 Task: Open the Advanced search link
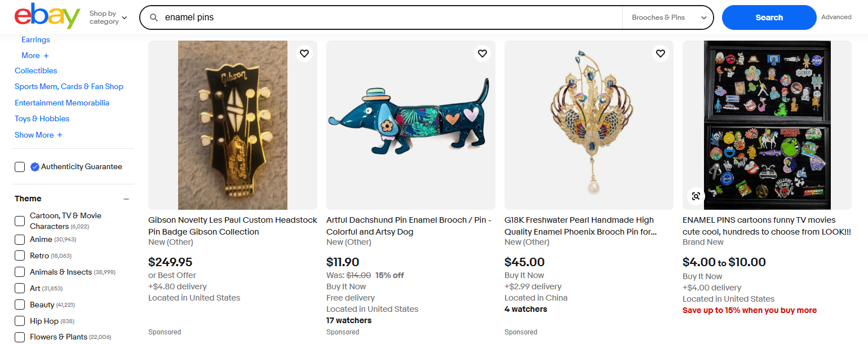[x=836, y=17]
